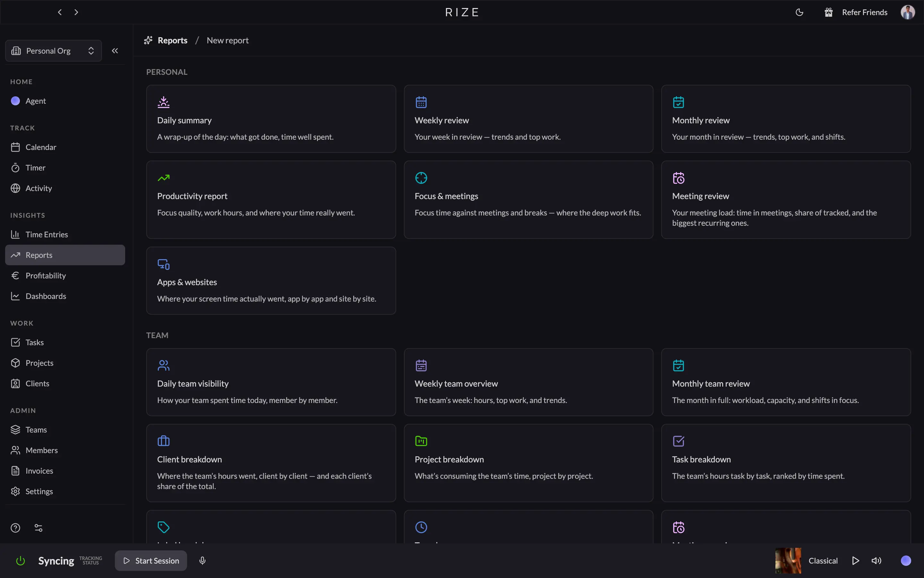The width and height of the screenshot is (924, 578).
Task: Click the Classical music station label
Action: coord(823,561)
